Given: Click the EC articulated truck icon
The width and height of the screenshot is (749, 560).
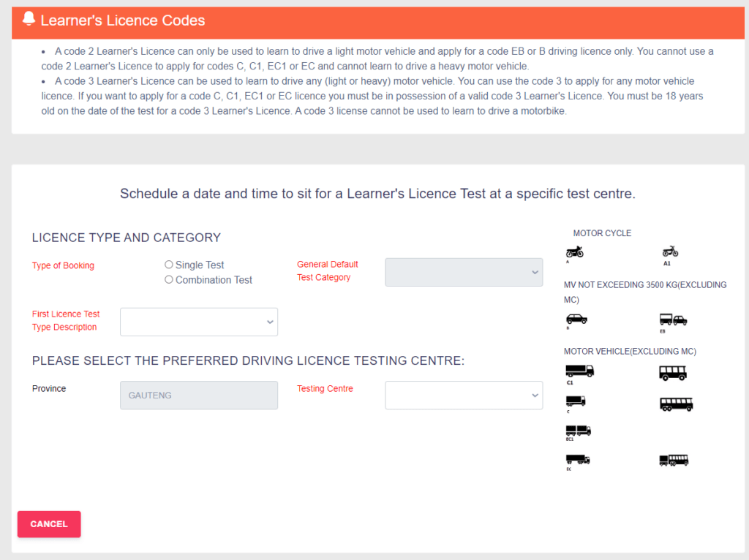Looking at the screenshot, I should pos(577,460).
